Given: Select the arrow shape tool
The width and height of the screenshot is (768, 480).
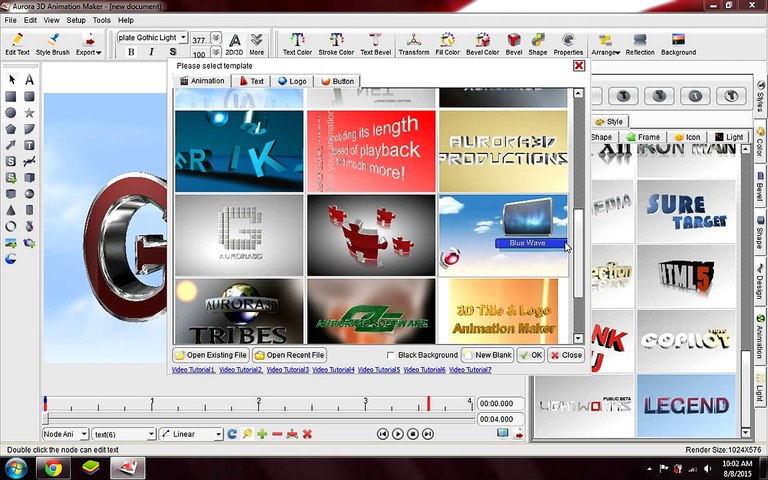Looking at the screenshot, I should pos(11,145).
